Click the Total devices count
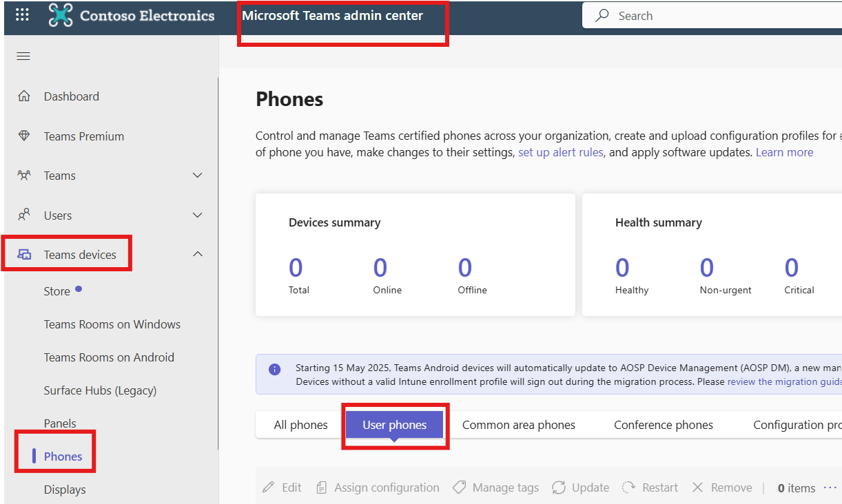 pos(296,267)
